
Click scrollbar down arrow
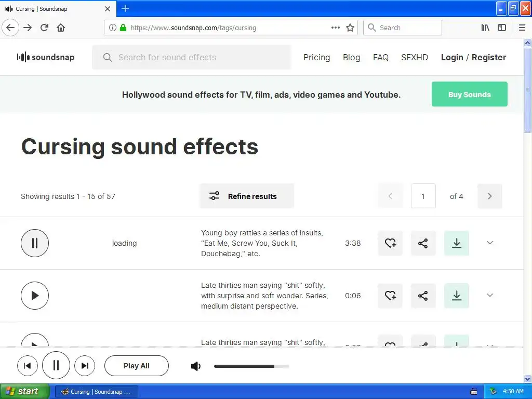tap(527, 379)
